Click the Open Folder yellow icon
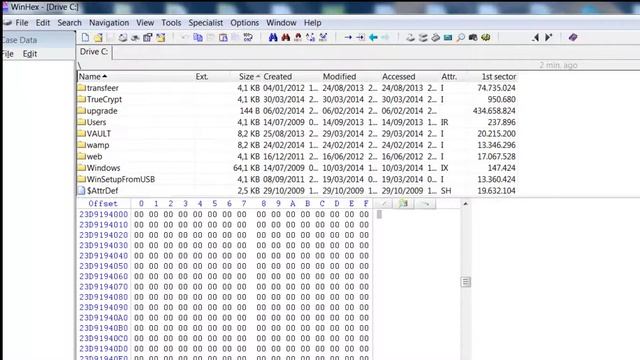Viewport: 640px width, 360px height. point(161,38)
